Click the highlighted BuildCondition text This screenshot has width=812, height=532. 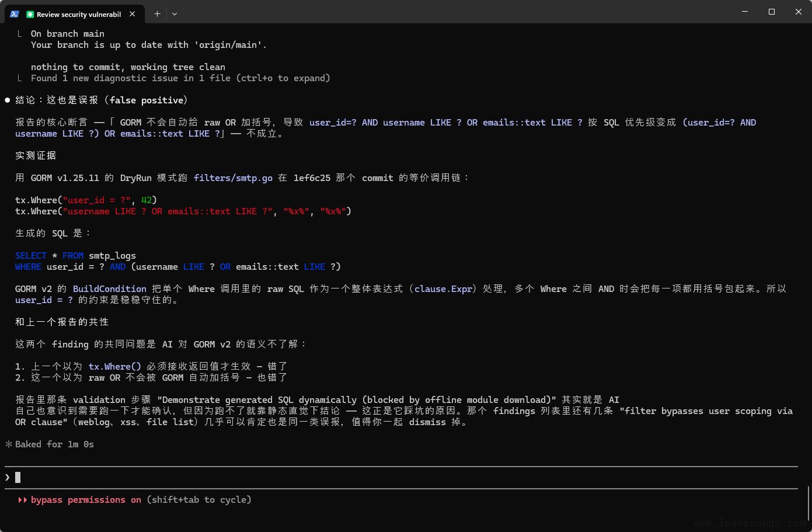110,289
